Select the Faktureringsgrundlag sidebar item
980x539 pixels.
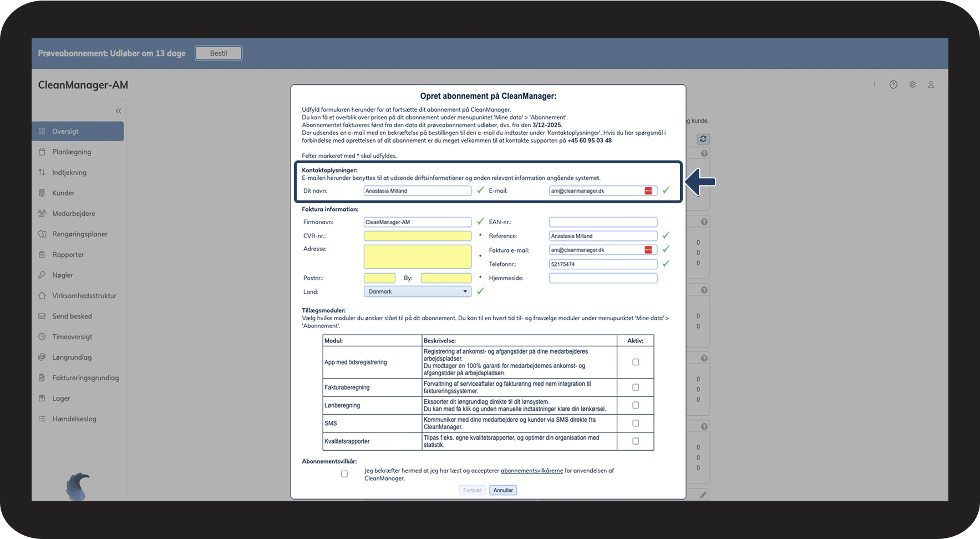pos(78,378)
